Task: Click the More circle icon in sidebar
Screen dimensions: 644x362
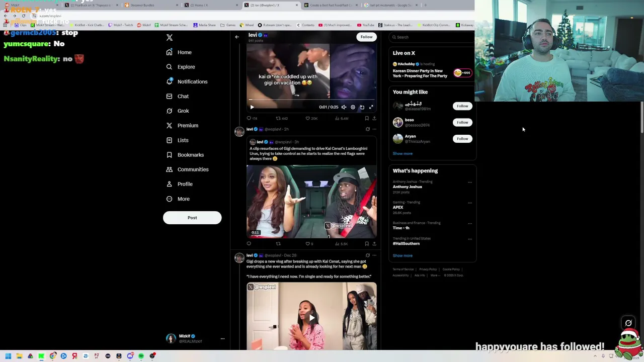Action: click(x=169, y=199)
